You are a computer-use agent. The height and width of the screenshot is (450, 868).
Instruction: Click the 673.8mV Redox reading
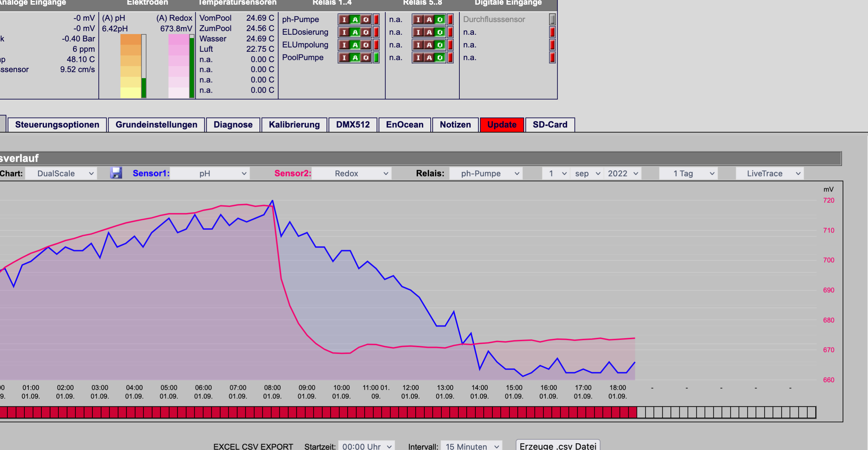tap(176, 29)
